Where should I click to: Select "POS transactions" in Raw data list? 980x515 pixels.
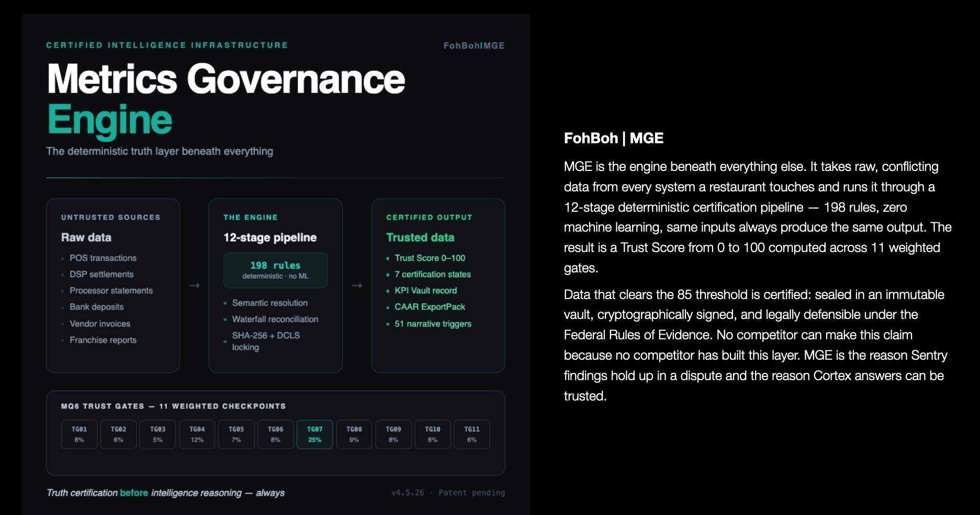[x=103, y=258]
